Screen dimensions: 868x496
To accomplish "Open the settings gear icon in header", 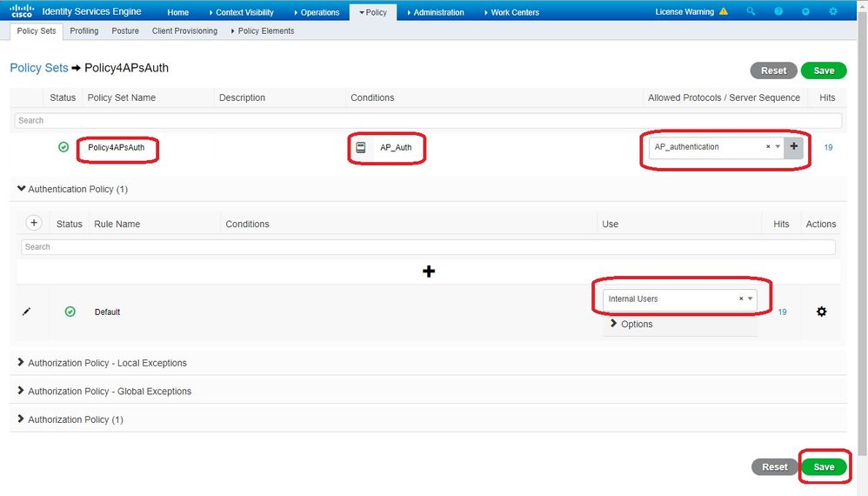I will 833,11.
